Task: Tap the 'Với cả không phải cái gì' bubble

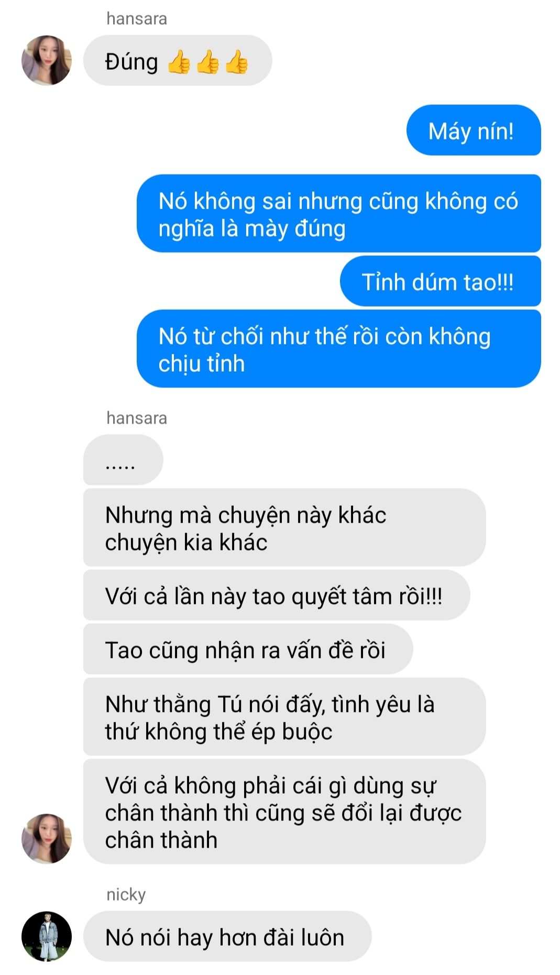Action: pyautogui.click(x=284, y=811)
